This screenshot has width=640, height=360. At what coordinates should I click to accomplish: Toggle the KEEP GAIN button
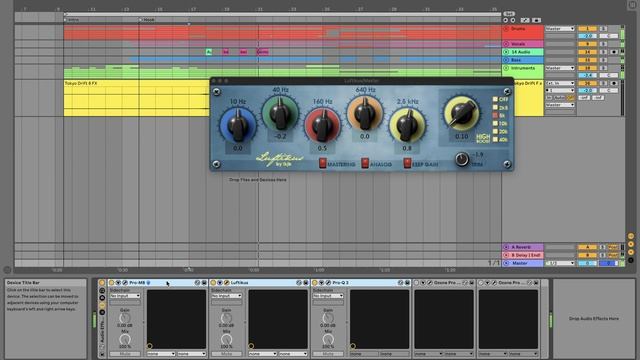(x=407, y=163)
